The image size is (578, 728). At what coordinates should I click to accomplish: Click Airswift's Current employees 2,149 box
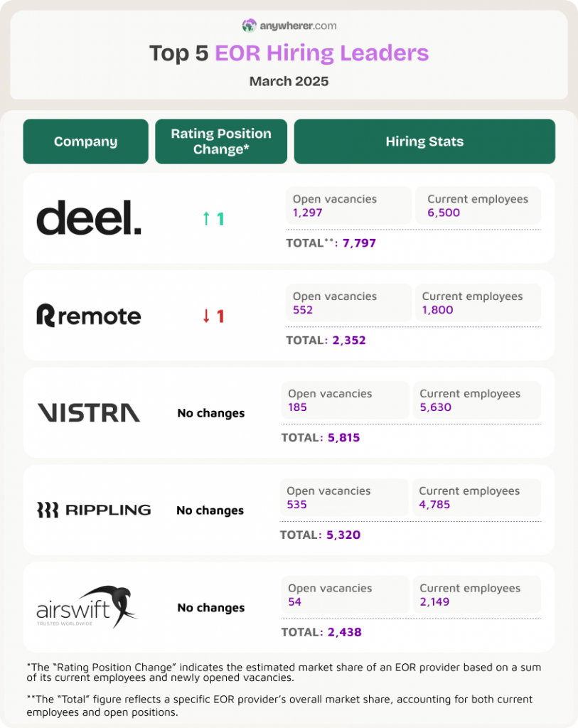click(x=476, y=595)
